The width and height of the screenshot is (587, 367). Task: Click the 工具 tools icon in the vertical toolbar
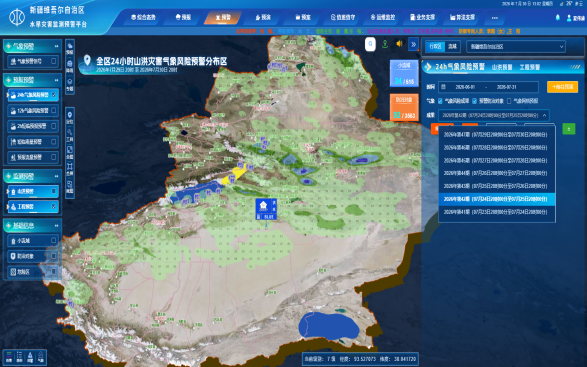click(x=70, y=135)
